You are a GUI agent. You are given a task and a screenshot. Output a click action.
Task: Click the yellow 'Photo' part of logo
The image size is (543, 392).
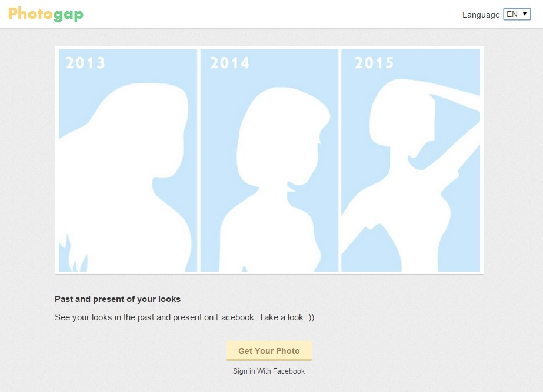31,13
